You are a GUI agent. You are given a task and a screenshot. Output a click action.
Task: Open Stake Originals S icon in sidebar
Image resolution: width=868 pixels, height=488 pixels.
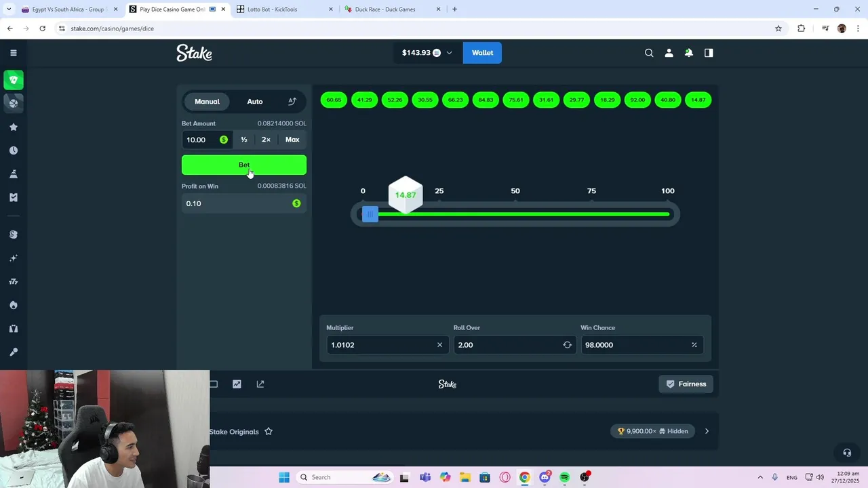pos(13,235)
